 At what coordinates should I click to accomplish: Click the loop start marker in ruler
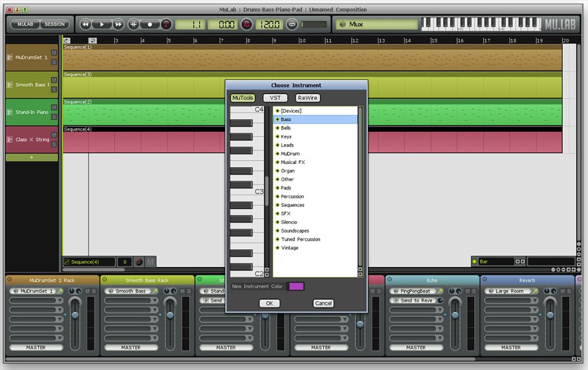(66, 40)
